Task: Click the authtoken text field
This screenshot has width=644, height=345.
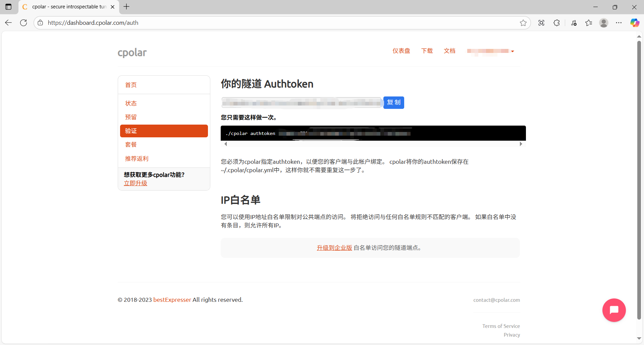Action: pyautogui.click(x=302, y=102)
